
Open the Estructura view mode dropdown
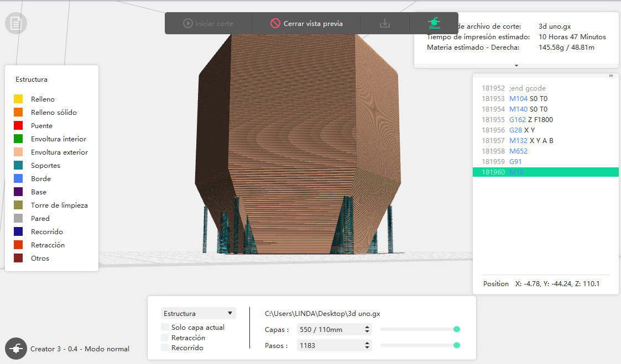point(198,313)
